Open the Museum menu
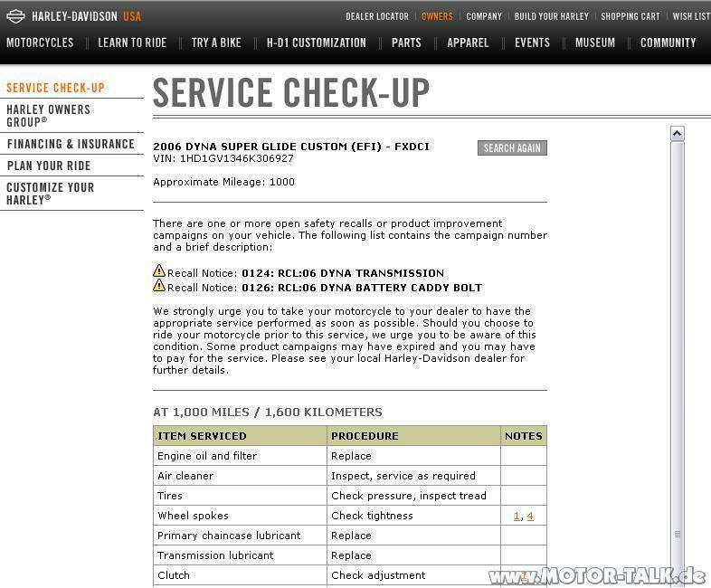The height and width of the screenshot is (588, 711). [595, 43]
